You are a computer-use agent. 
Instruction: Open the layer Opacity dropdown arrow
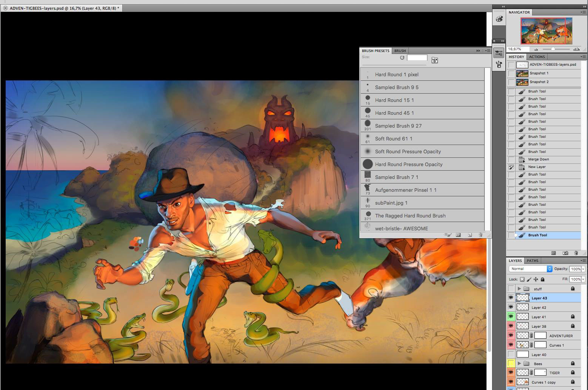click(x=583, y=269)
